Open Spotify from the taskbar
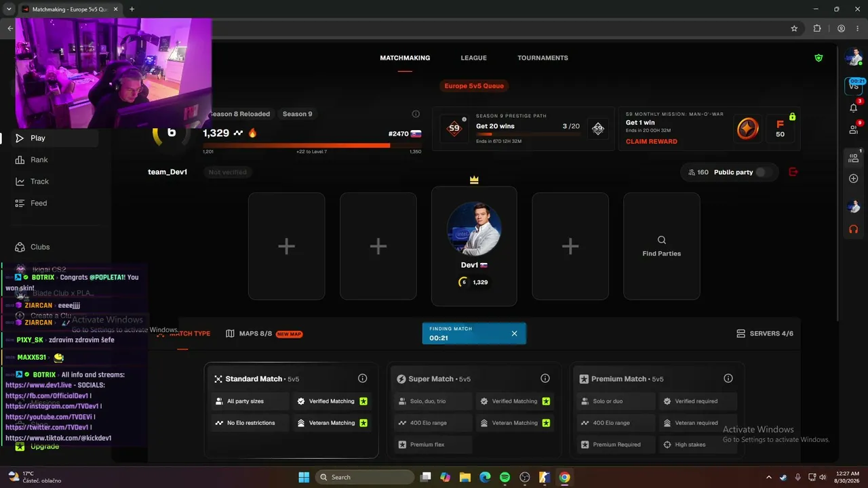 (x=505, y=477)
